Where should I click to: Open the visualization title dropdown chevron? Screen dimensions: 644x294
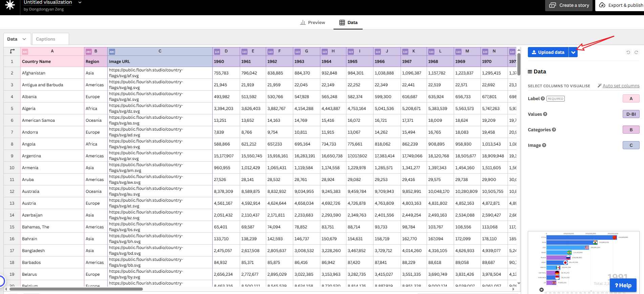[x=80, y=2]
